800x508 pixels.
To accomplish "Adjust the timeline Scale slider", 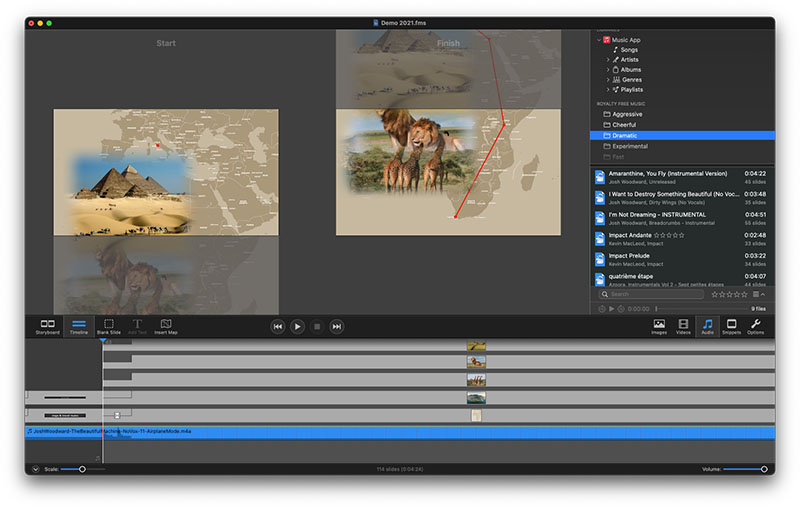I will tap(82, 469).
